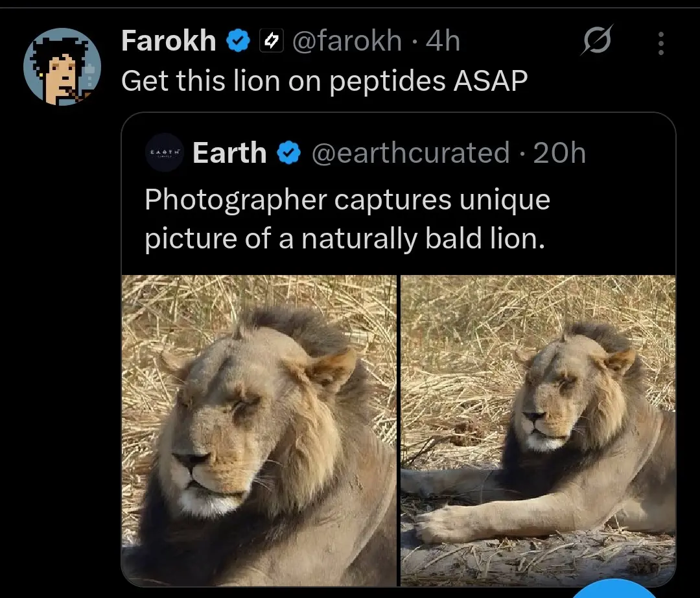The width and height of the screenshot is (700, 598).
Task: Click the 4h timestamp on Farokh's tweet
Action: click(x=443, y=42)
